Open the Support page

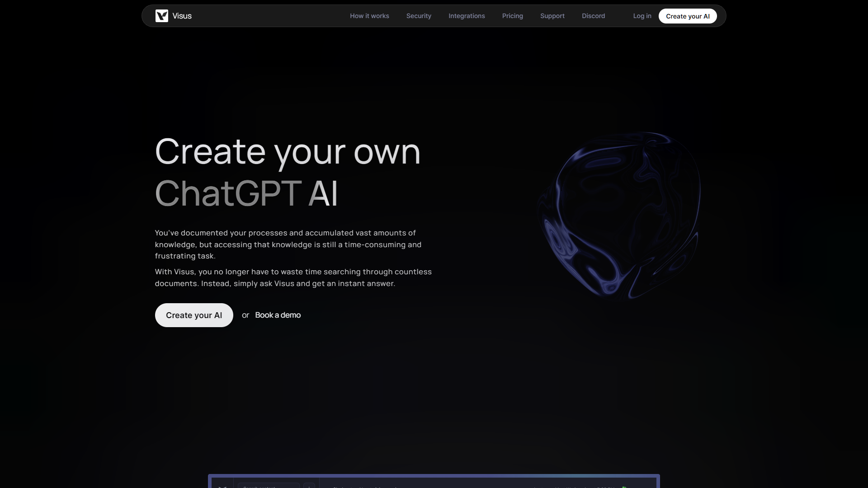coord(552,16)
